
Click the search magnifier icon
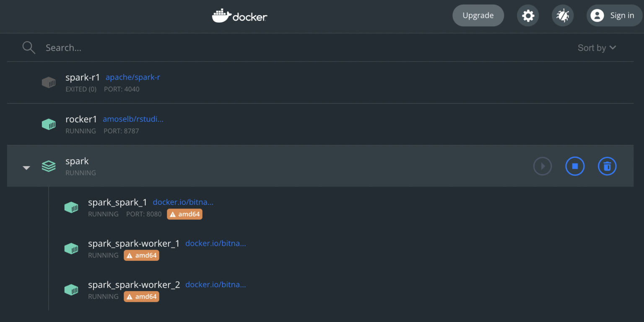click(29, 48)
